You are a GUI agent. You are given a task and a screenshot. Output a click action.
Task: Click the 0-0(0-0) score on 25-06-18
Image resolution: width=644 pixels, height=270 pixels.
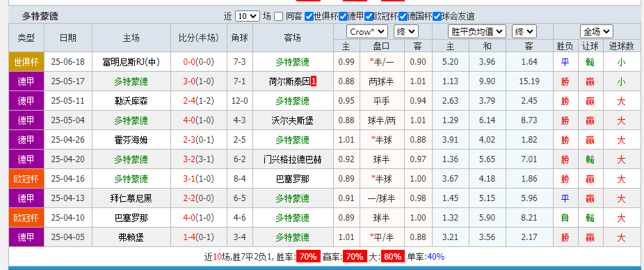tap(198, 62)
